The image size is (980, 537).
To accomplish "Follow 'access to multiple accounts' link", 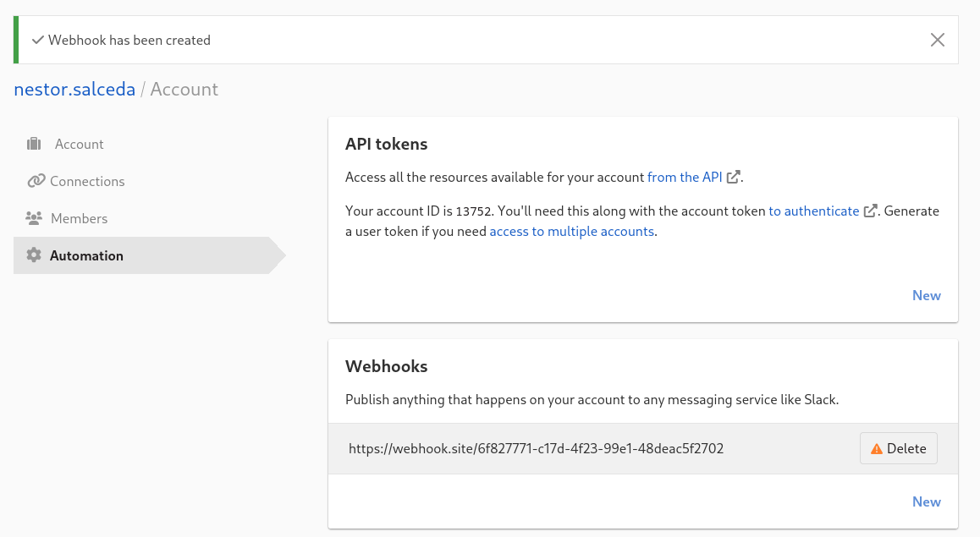I will (x=571, y=231).
